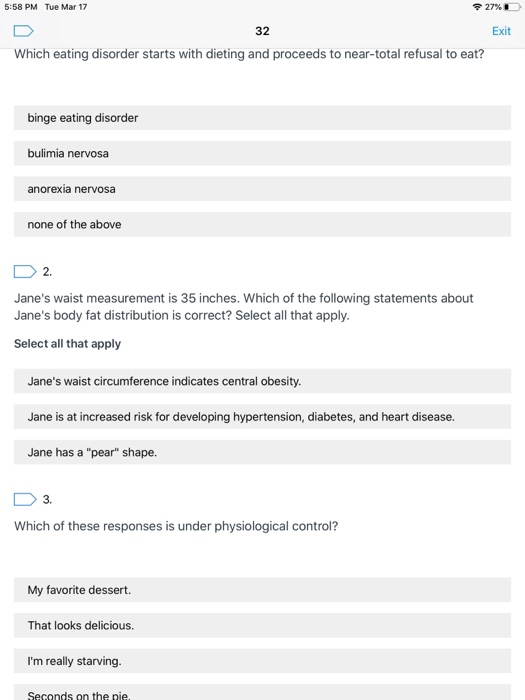Select That looks delicious answer

coord(262,625)
